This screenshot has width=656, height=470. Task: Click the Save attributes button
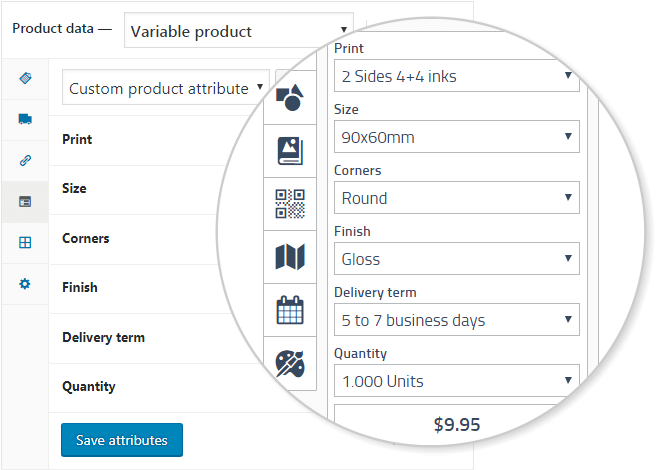[x=122, y=440]
